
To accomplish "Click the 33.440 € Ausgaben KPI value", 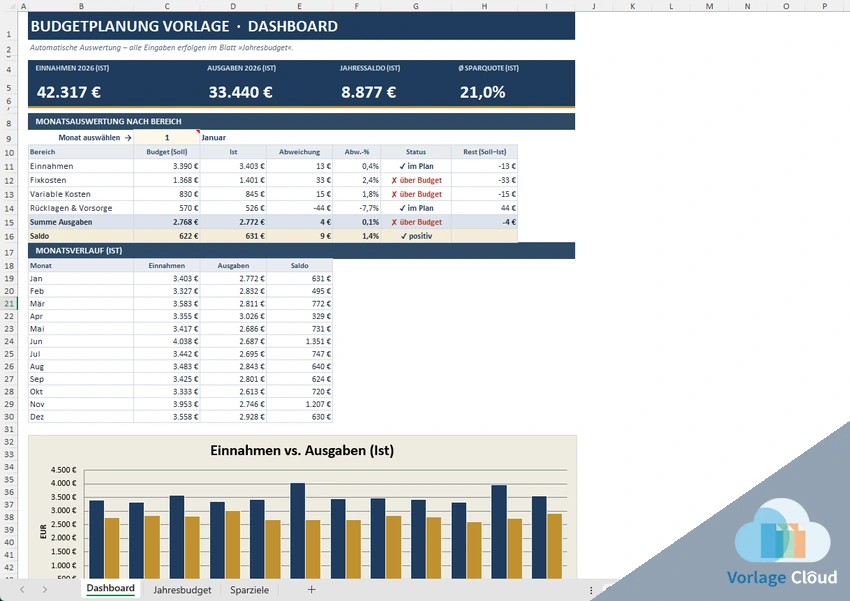I will click(241, 92).
